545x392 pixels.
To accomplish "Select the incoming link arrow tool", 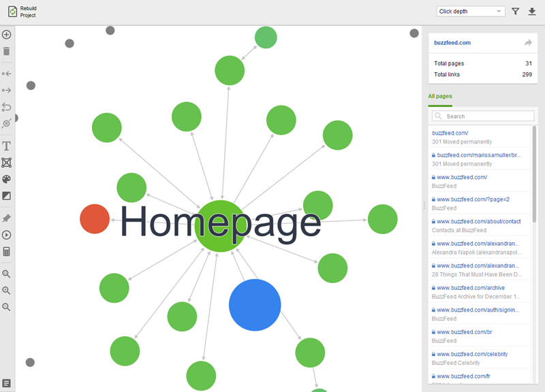I will (7, 73).
